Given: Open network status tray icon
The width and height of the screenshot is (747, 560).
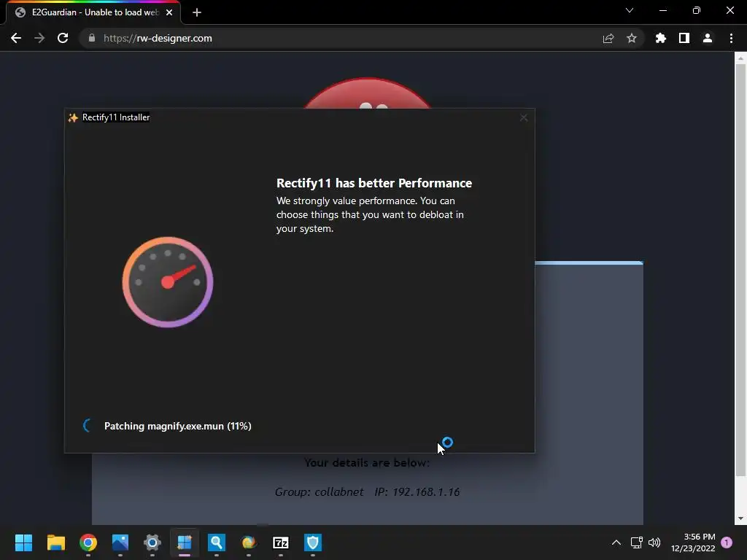Looking at the screenshot, I should [636, 542].
